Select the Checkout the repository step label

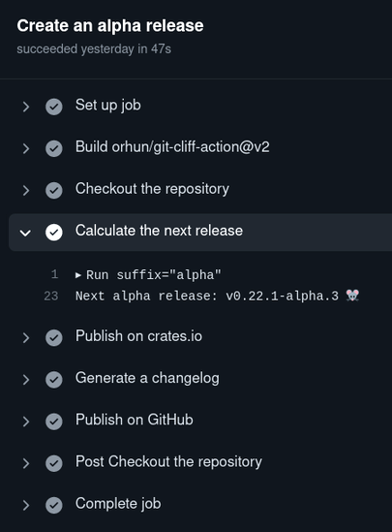click(x=152, y=189)
